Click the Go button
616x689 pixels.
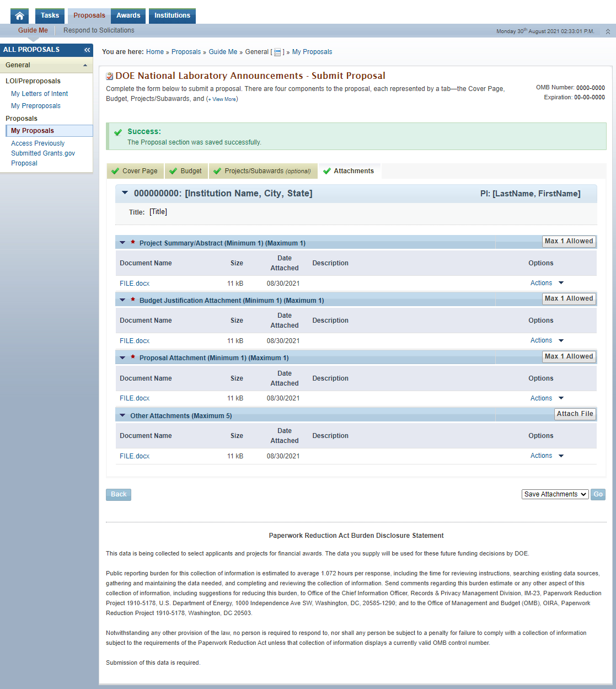(x=598, y=494)
